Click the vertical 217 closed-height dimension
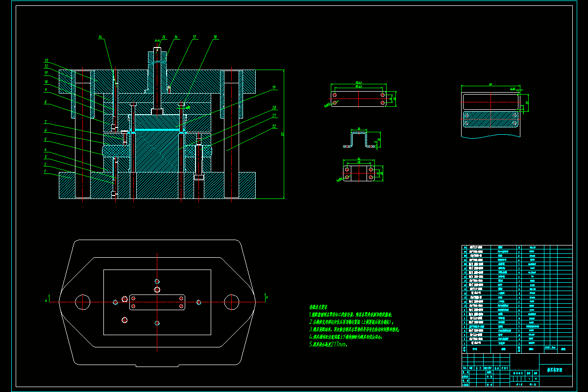The height and width of the screenshot is (392, 588). [x=283, y=133]
